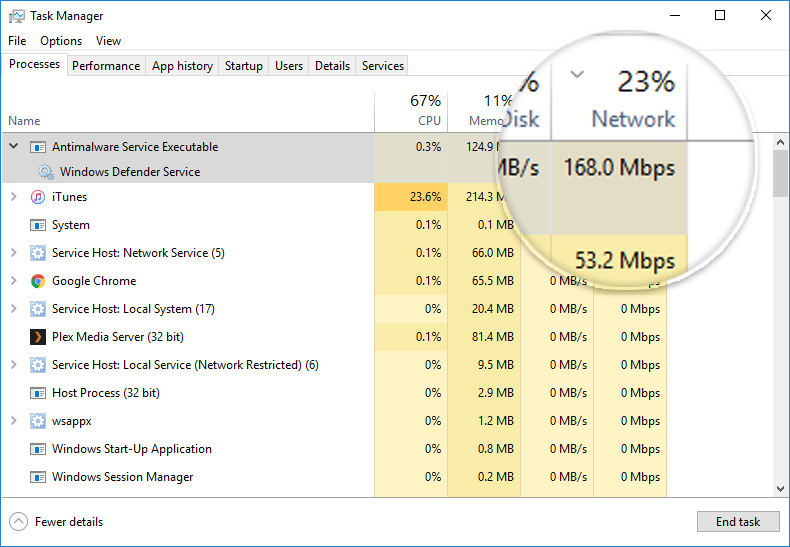Screen dimensions: 790x547
Task: Click the Fewer details label
Action: 69,522
